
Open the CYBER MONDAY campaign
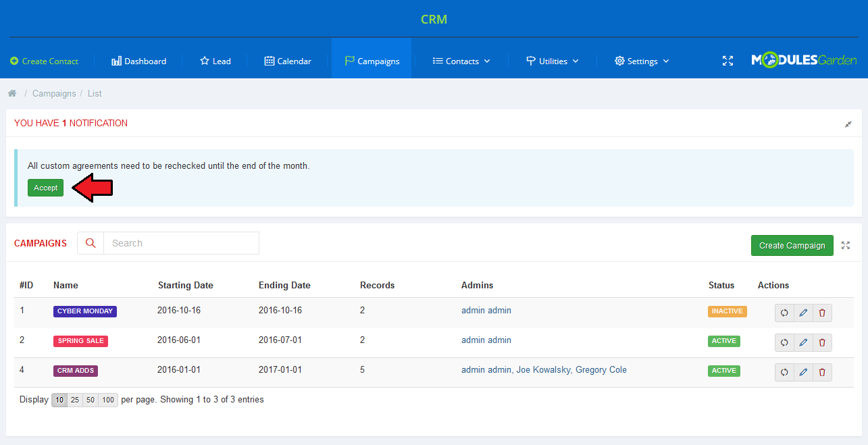pos(85,311)
